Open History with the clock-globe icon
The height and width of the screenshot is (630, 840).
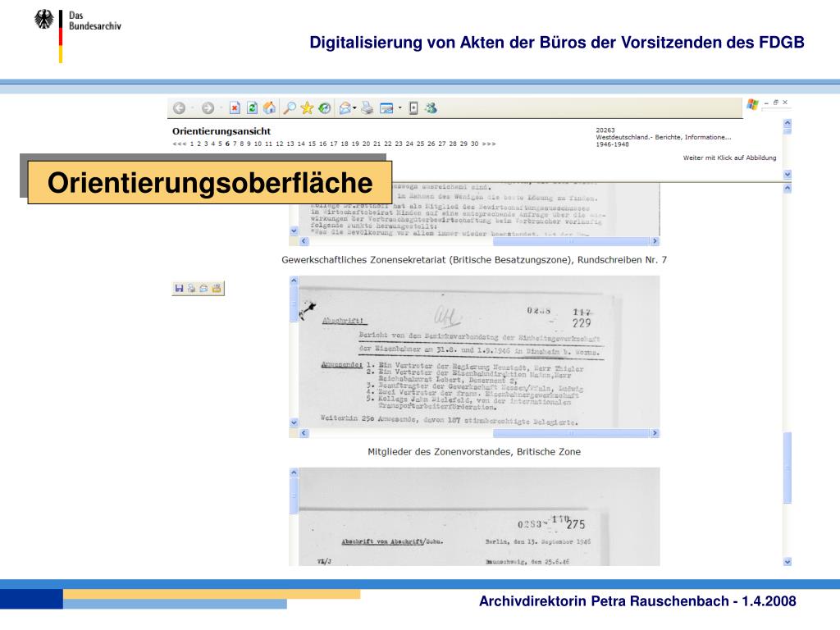click(325, 108)
